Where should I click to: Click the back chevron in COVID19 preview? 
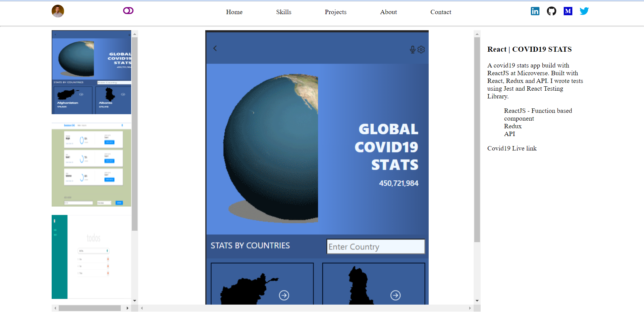(215, 48)
